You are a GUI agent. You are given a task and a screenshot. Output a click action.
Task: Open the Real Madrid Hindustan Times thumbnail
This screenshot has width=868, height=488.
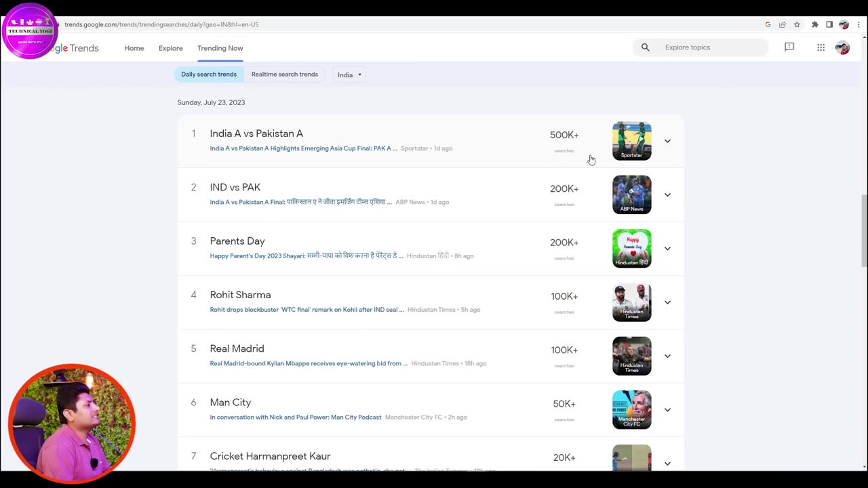[x=632, y=356]
